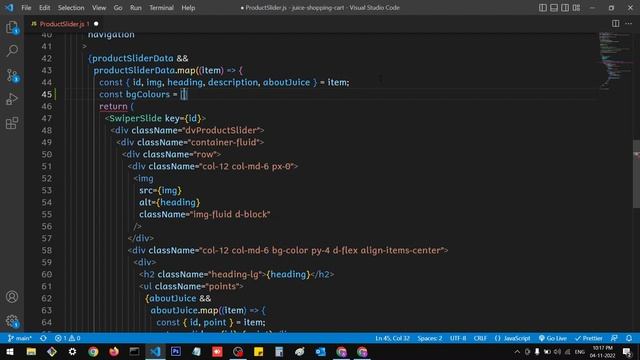Change encoding via UTF-8 status item
Viewport: 640px width, 360px height.
[x=458, y=338]
